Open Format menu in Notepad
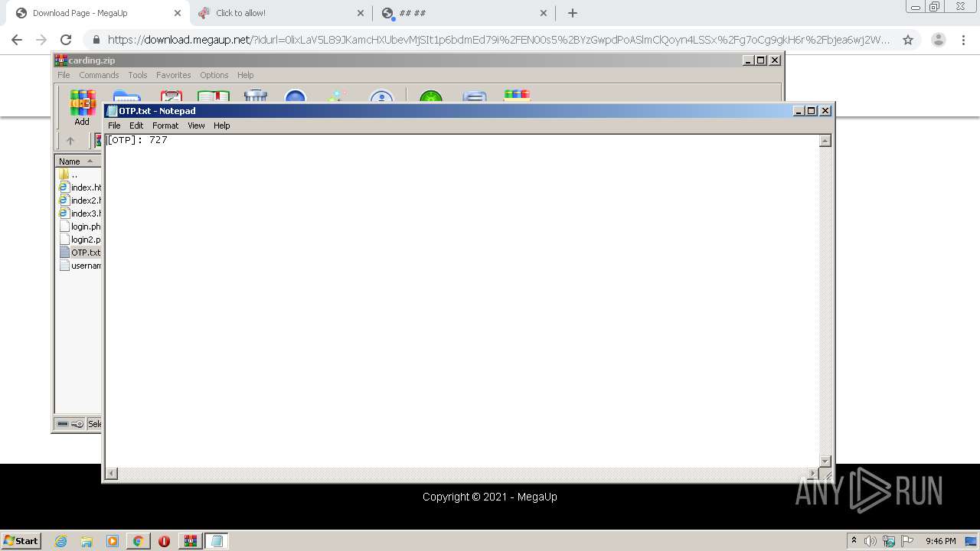Screen dimensions: 980x551 [x=165, y=126]
